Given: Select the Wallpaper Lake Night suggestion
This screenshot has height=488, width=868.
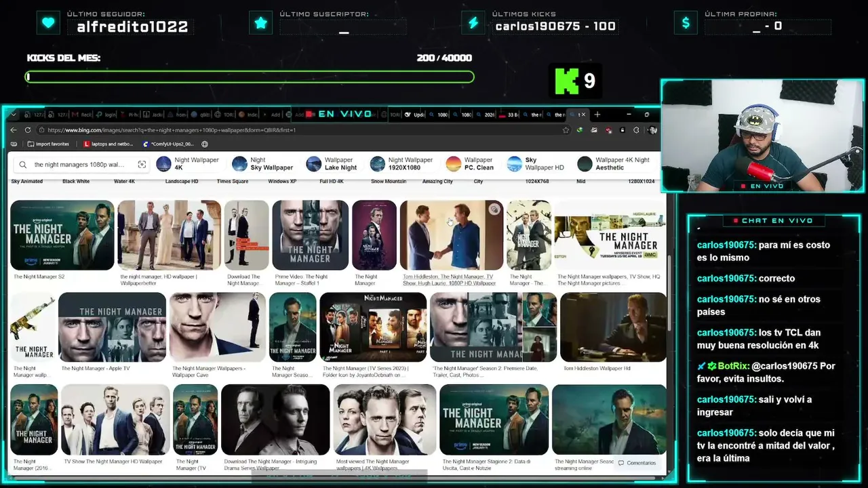Looking at the screenshot, I should coord(332,164).
